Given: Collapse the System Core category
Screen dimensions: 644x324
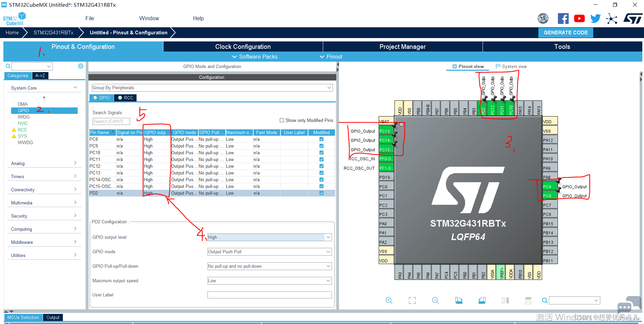Looking at the screenshot, I should pyautogui.click(x=44, y=88).
